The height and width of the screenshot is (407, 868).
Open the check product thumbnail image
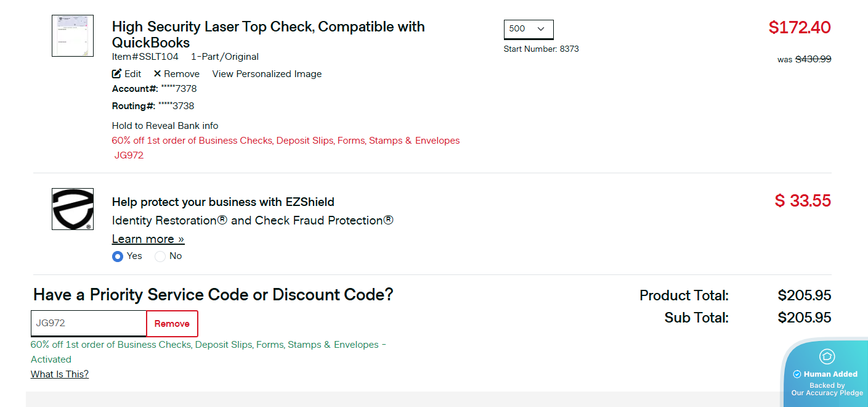pos(73,36)
